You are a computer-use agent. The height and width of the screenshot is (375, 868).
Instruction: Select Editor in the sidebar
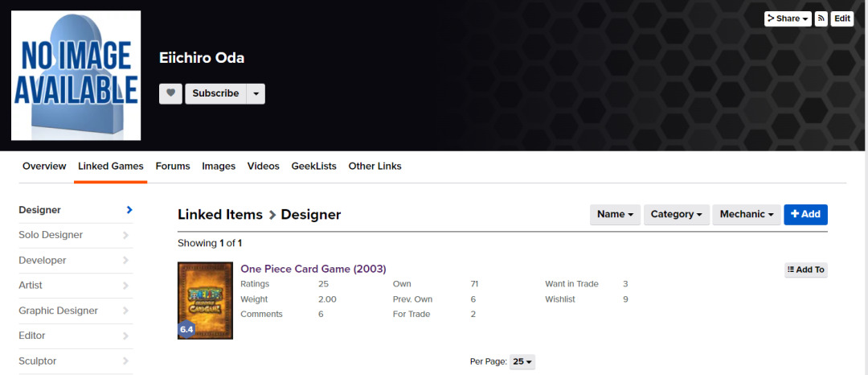tap(76, 336)
